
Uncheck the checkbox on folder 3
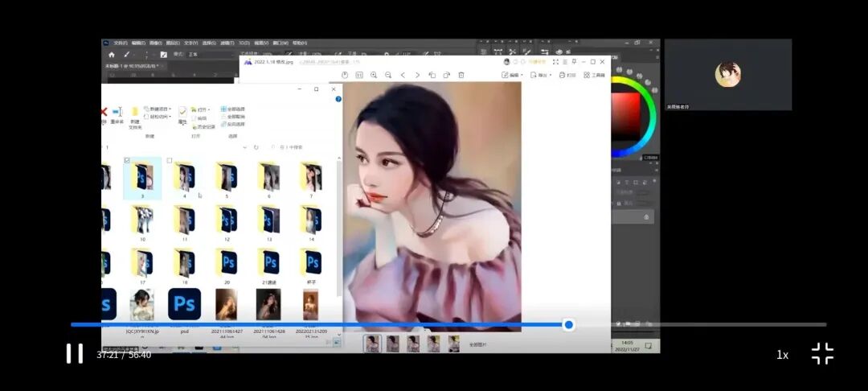(x=127, y=161)
